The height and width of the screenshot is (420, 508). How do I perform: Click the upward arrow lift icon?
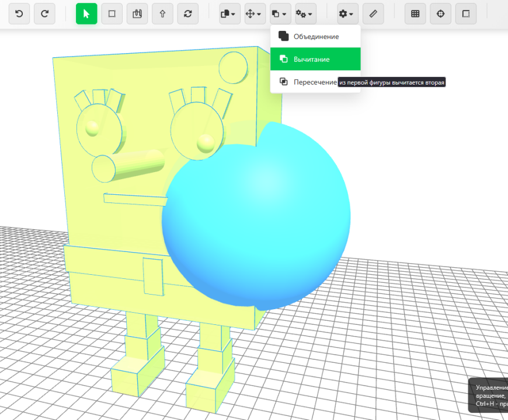tap(162, 13)
